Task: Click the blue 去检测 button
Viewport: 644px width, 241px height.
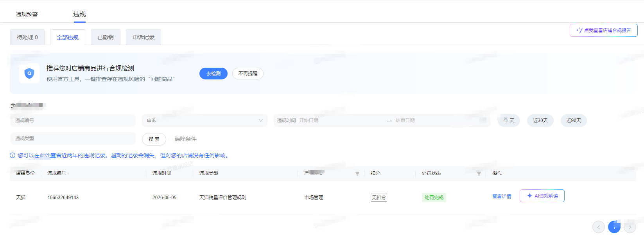Action: [213, 74]
